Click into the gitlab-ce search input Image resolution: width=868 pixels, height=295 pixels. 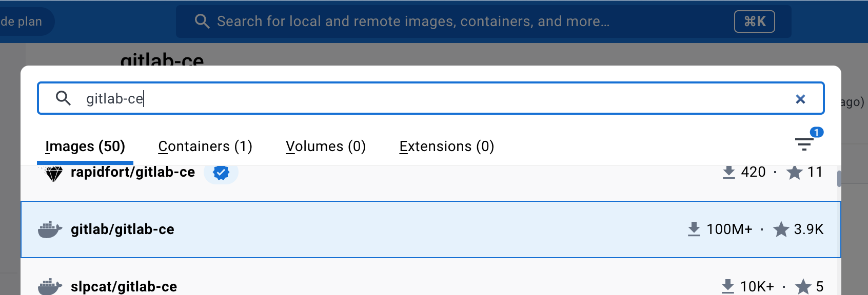(430, 98)
